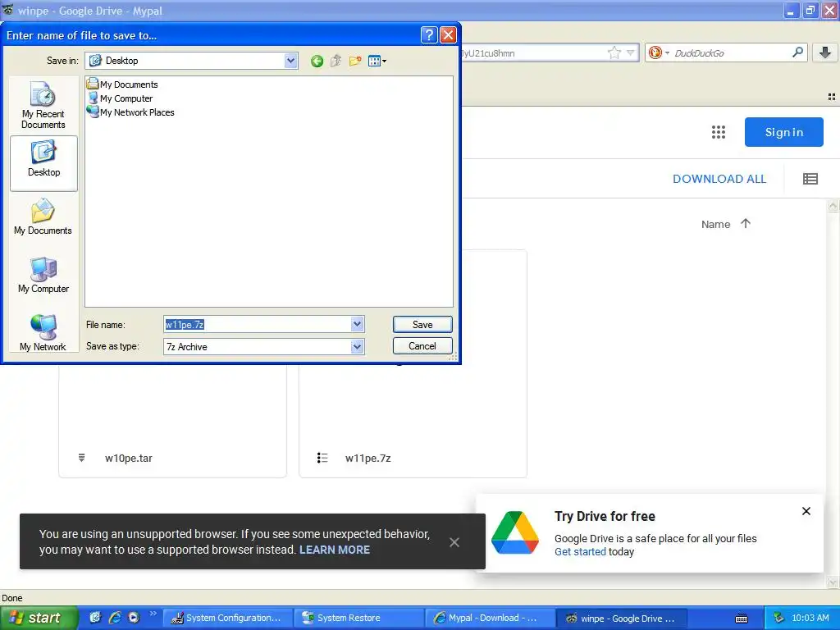Launch Internet Explorer from quick launch
Image resolution: width=840 pixels, height=630 pixels.
(x=115, y=618)
